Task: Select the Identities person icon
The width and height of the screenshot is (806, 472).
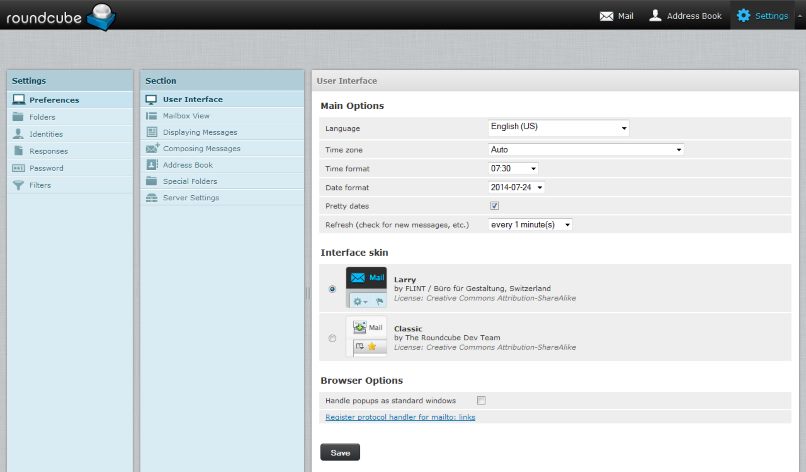Action: pyautogui.click(x=18, y=134)
